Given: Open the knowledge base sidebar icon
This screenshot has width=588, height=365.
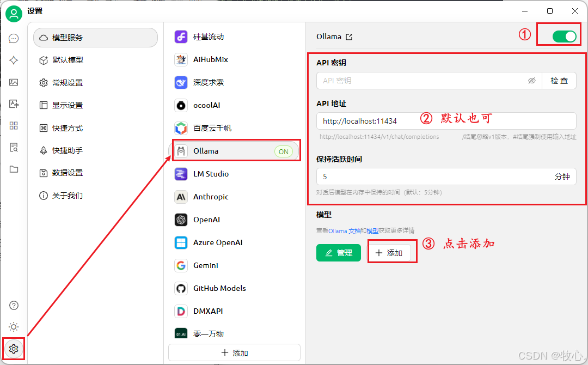Looking at the screenshot, I should 14,148.
